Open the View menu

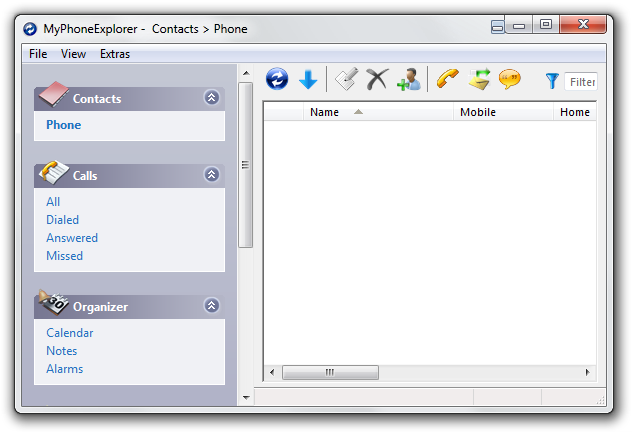[73, 54]
